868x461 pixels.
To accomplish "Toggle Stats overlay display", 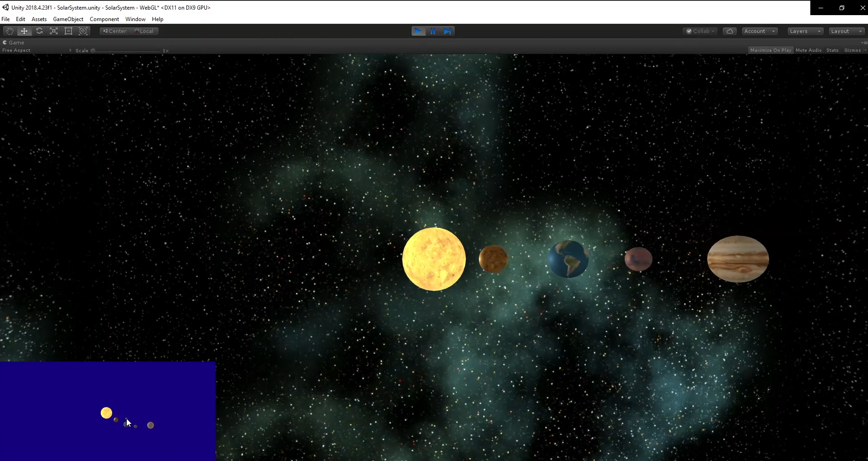I will 832,50.
